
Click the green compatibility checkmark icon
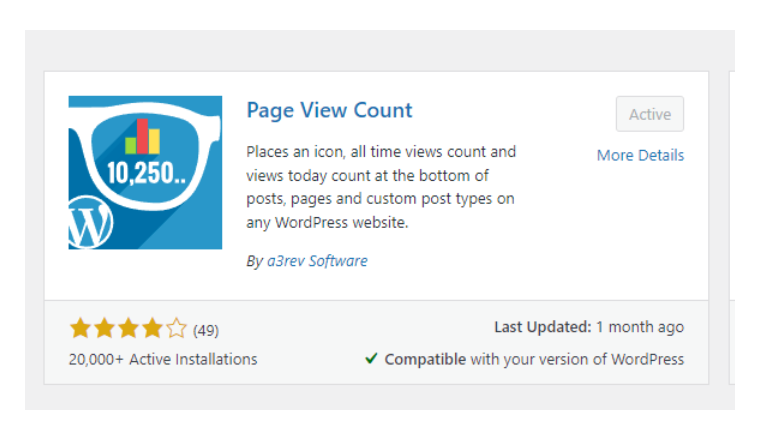pyautogui.click(x=371, y=358)
